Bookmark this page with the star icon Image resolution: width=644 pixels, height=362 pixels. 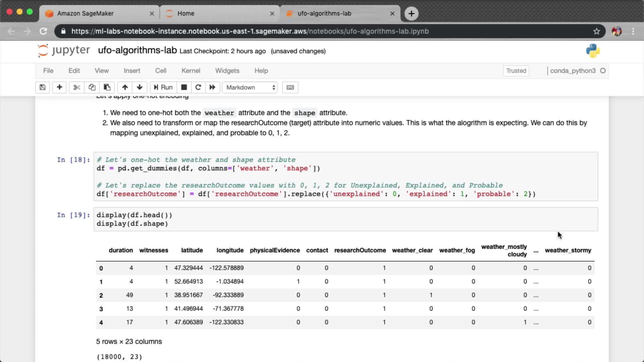tap(596, 31)
